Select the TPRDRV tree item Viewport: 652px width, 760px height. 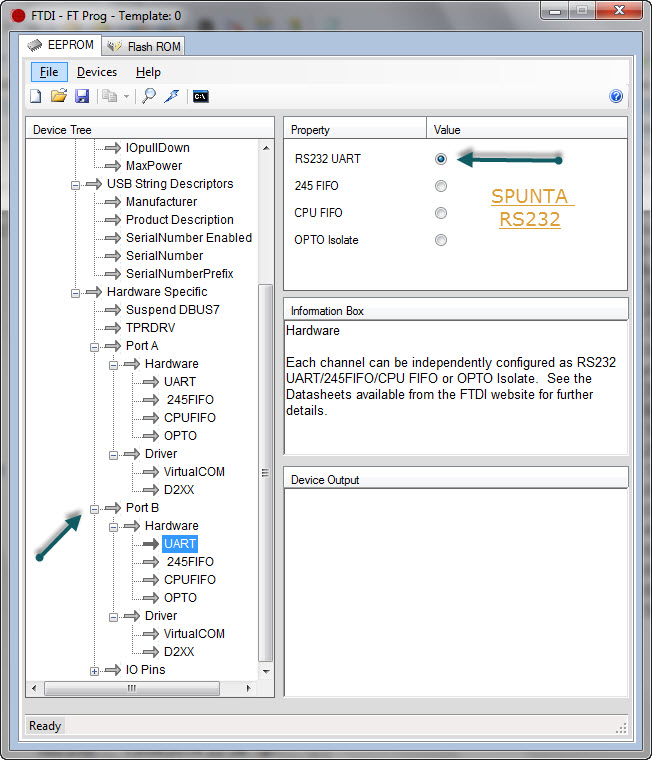click(150, 328)
